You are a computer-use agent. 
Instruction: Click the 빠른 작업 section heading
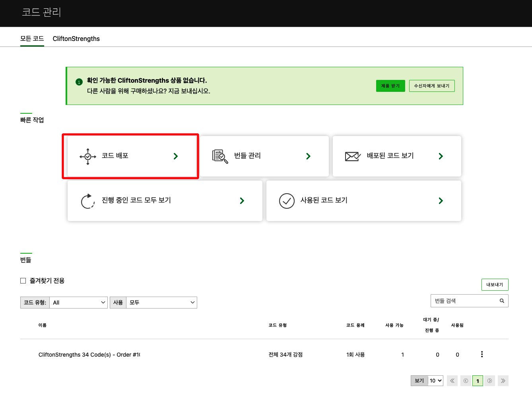pyautogui.click(x=32, y=120)
